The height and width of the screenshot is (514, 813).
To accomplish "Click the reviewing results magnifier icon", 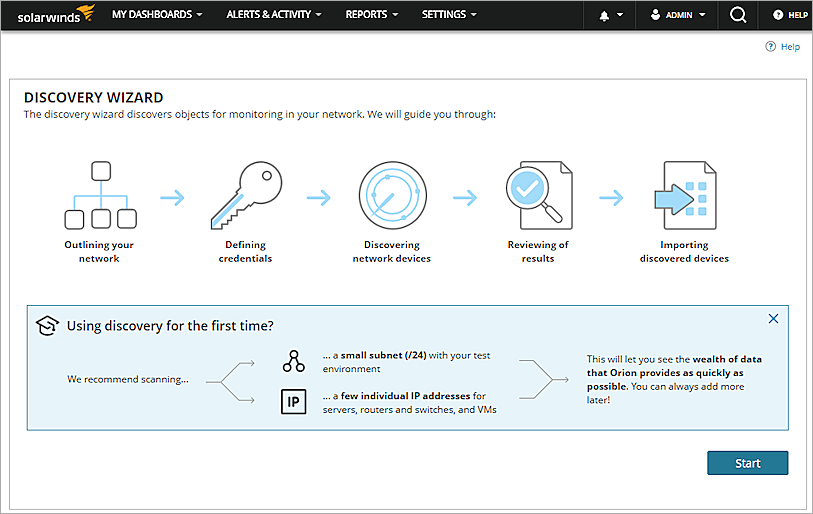I will (x=537, y=195).
